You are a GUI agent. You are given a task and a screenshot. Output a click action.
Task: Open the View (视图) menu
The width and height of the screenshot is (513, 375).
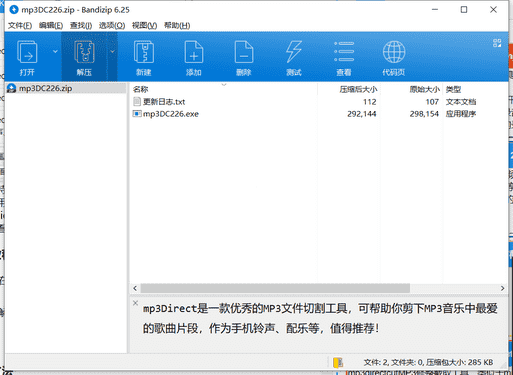pos(144,25)
